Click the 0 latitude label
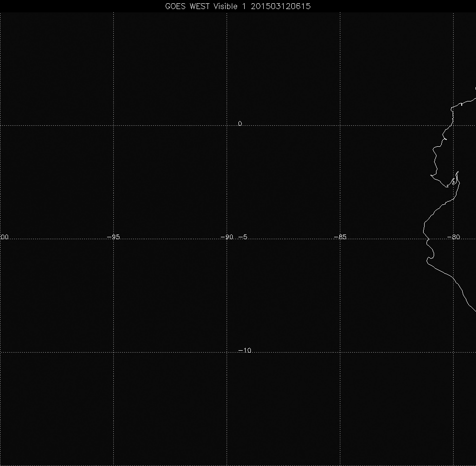The image size is (476, 466). [240, 123]
